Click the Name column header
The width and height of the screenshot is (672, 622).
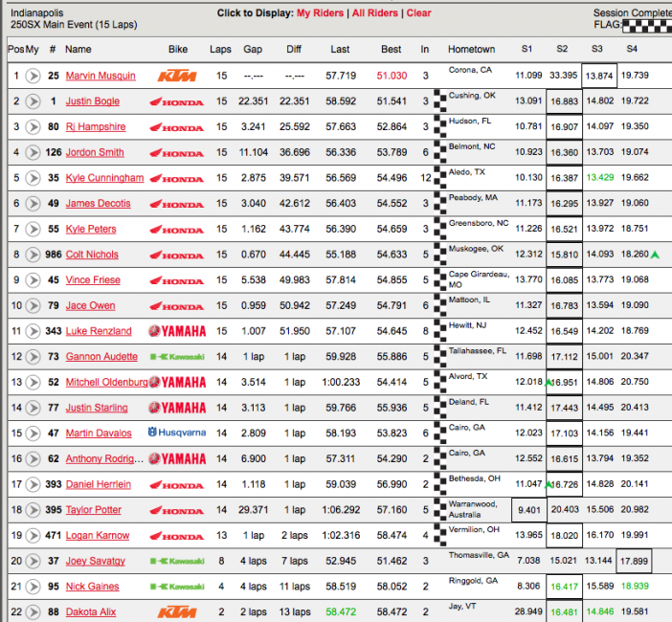pos(78,49)
